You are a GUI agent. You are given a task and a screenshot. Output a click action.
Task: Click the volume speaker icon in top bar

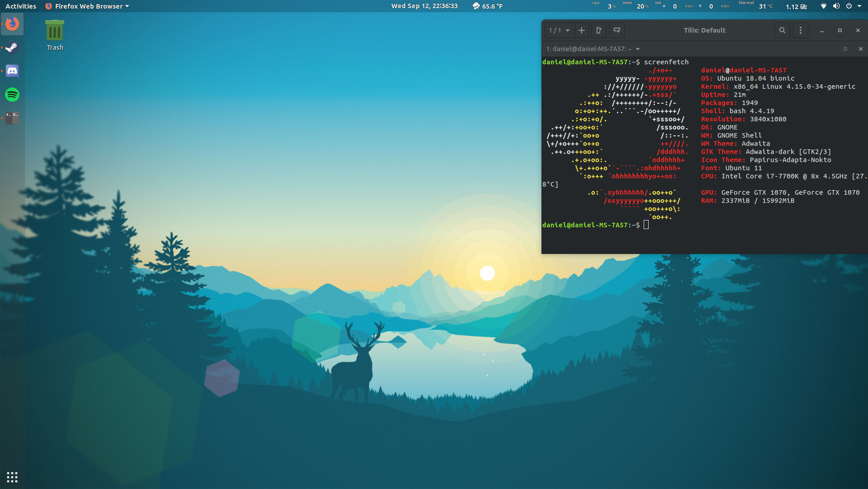pyautogui.click(x=836, y=6)
